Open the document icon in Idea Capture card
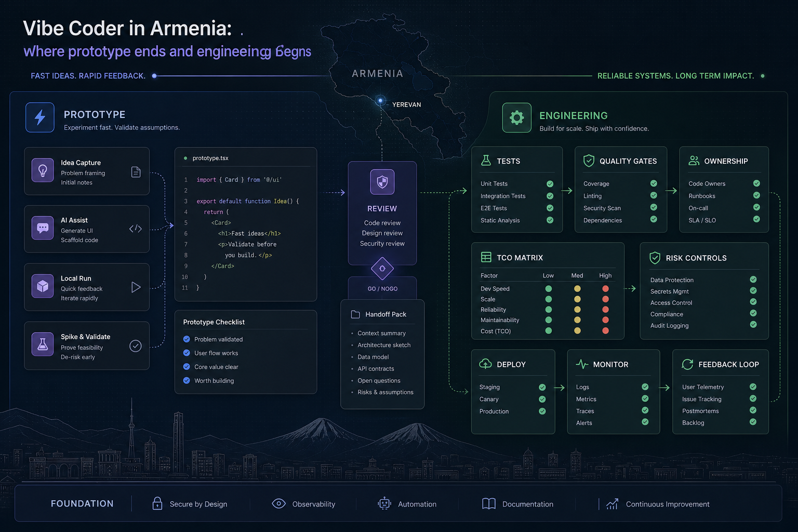This screenshot has height=532, width=798. coord(136,172)
